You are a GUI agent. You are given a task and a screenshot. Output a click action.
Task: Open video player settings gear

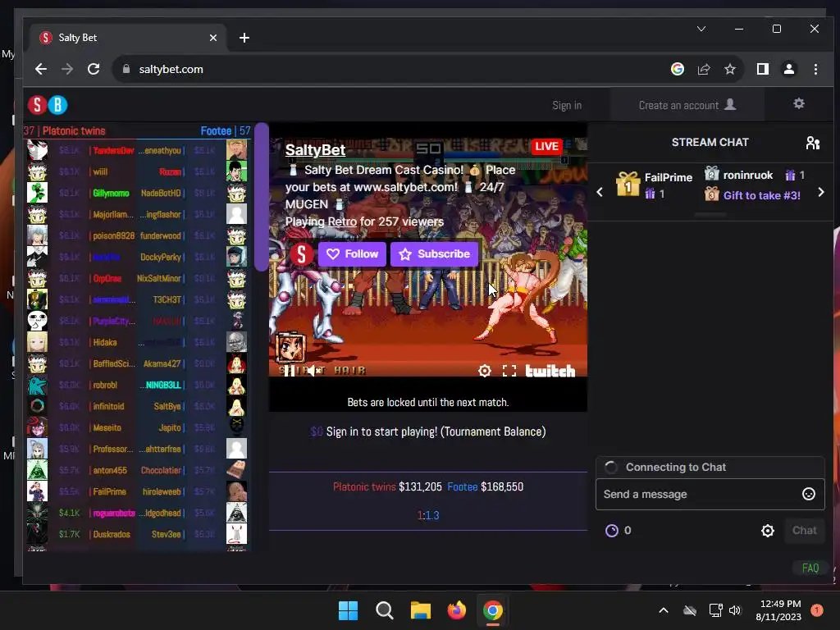[484, 371]
